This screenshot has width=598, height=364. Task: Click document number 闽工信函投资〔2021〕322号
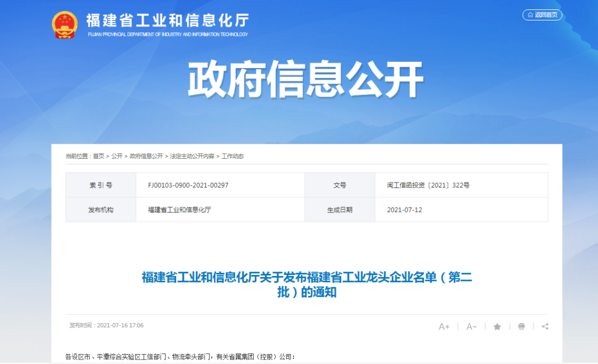(428, 185)
